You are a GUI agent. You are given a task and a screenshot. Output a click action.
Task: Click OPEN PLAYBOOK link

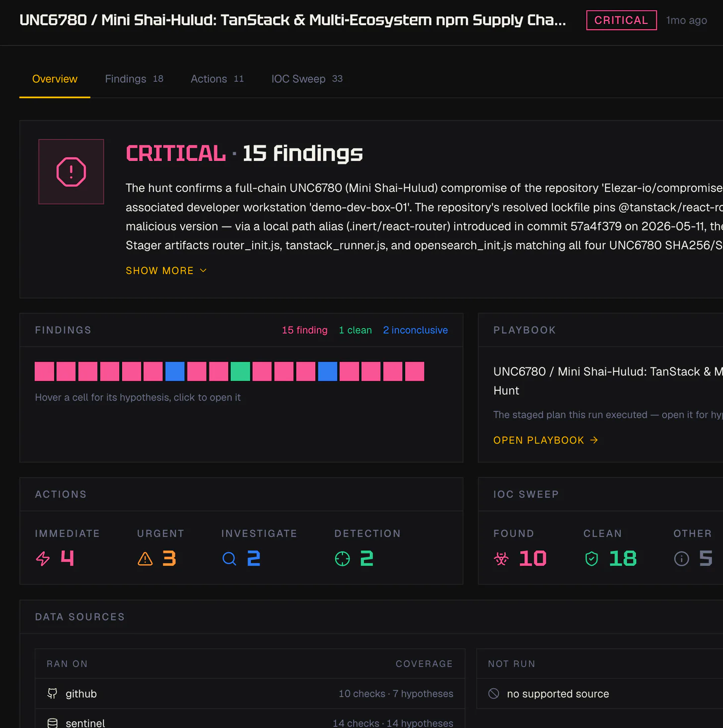[x=546, y=440]
